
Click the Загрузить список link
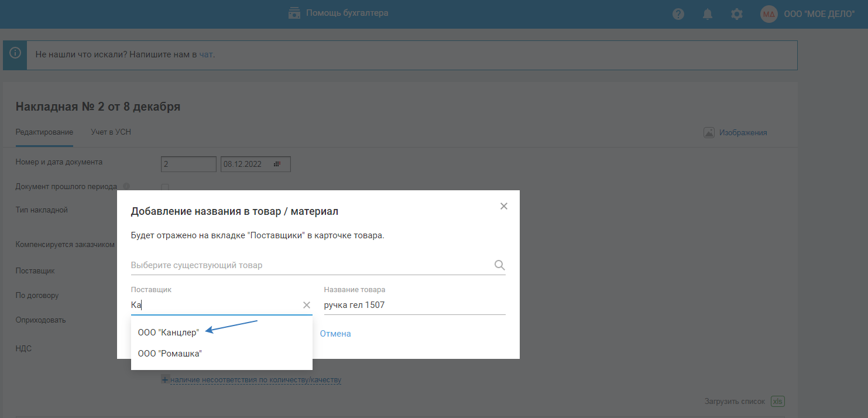pyautogui.click(x=735, y=402)
